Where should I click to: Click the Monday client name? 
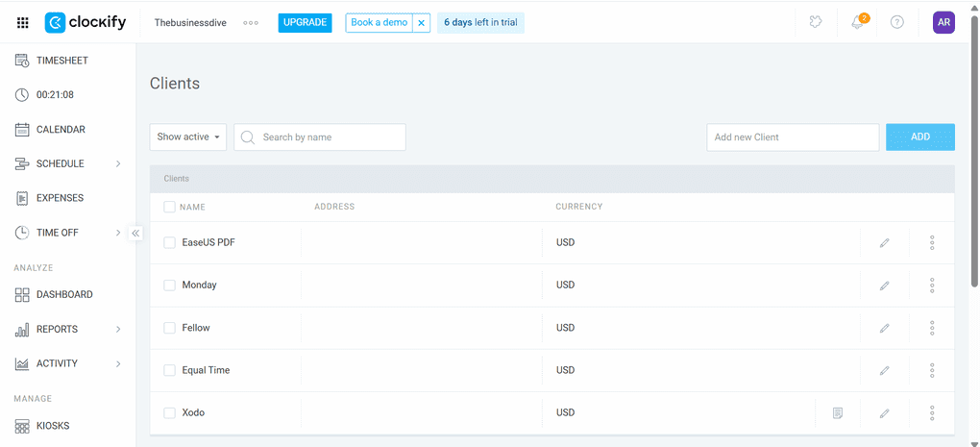(200, 286)
